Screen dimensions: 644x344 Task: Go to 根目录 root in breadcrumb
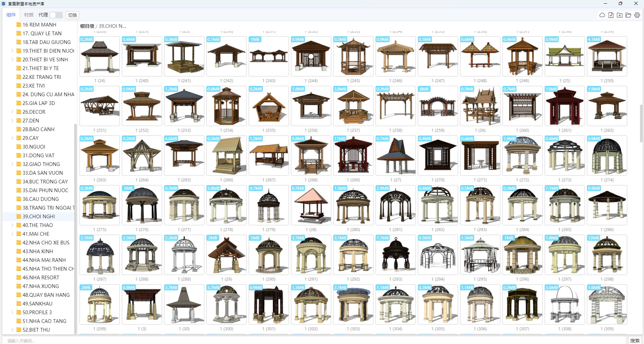coord(87,26)
